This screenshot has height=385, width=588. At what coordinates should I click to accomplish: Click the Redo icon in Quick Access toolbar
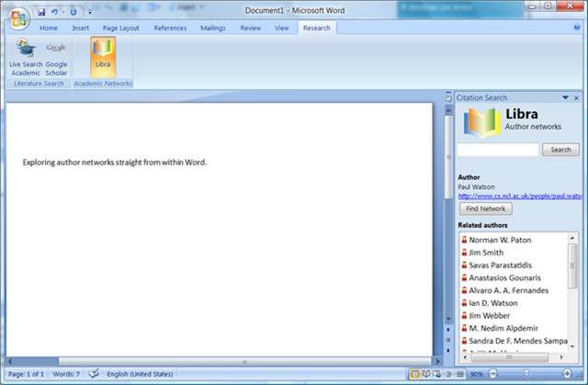(x=73, y=12)
